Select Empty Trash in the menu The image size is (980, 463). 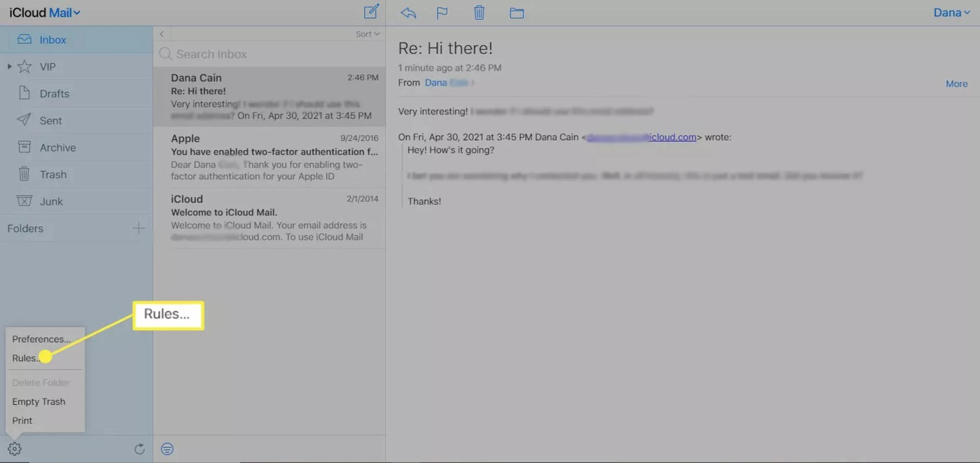click(x=38, y=401)
